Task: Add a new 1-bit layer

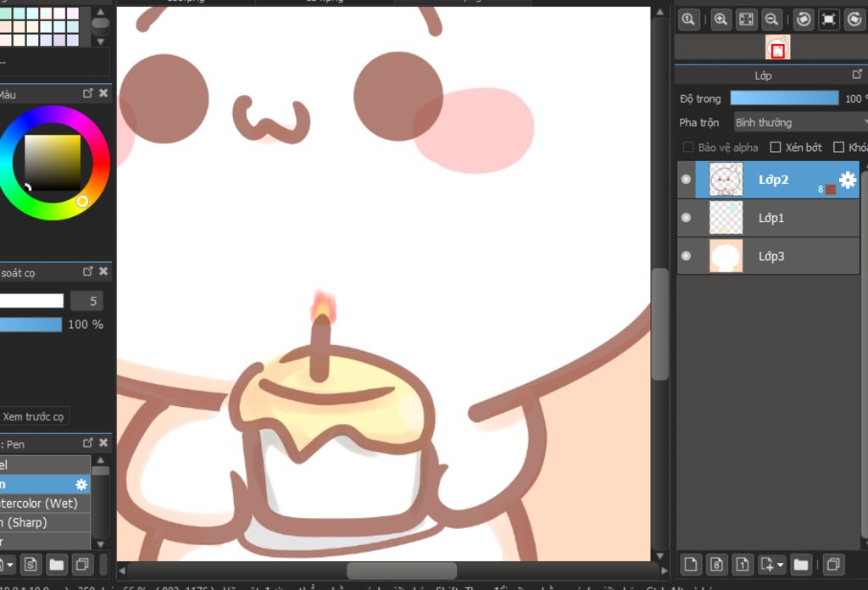Action: [x=743, y=565]
